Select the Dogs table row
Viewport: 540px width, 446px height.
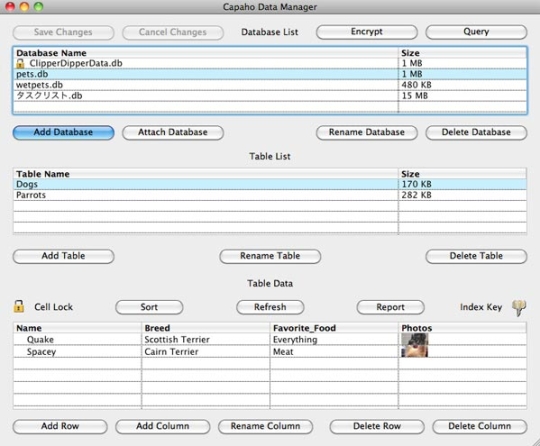[x=270, y=184]
